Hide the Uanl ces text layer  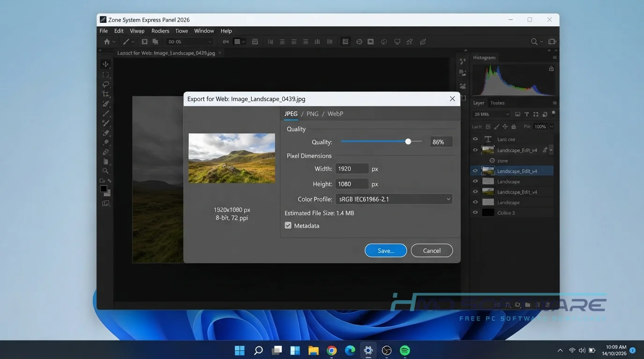coord(476,139)
